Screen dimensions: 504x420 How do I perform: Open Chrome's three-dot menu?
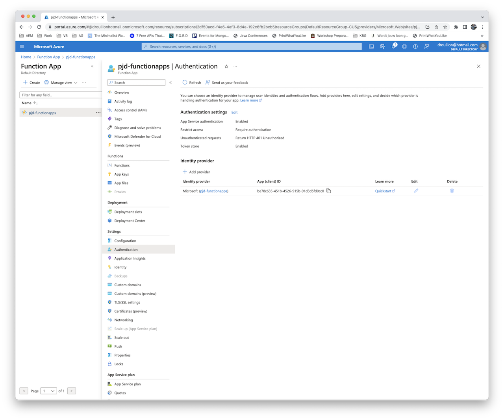(x=483, y=27)
